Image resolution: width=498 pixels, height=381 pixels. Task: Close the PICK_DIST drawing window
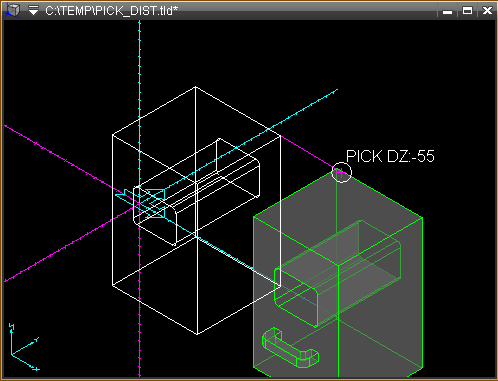click(487, 11)
